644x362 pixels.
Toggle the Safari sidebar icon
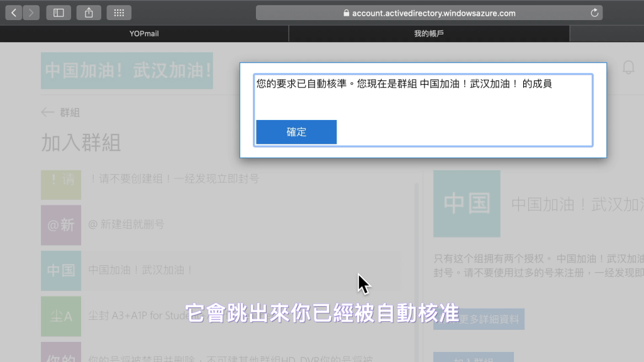(58, 13)
